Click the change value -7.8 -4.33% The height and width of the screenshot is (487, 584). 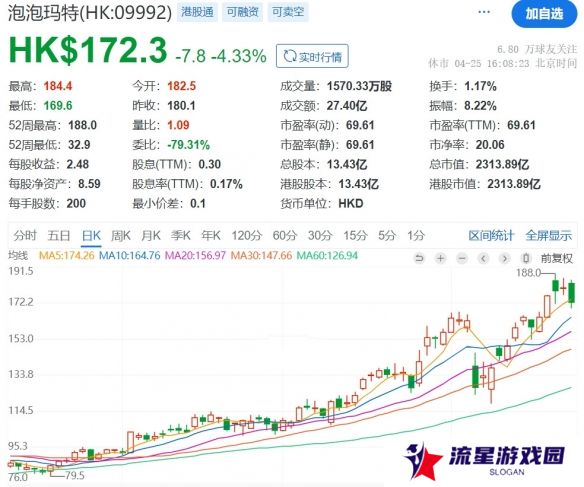click(x=221, y=56)
